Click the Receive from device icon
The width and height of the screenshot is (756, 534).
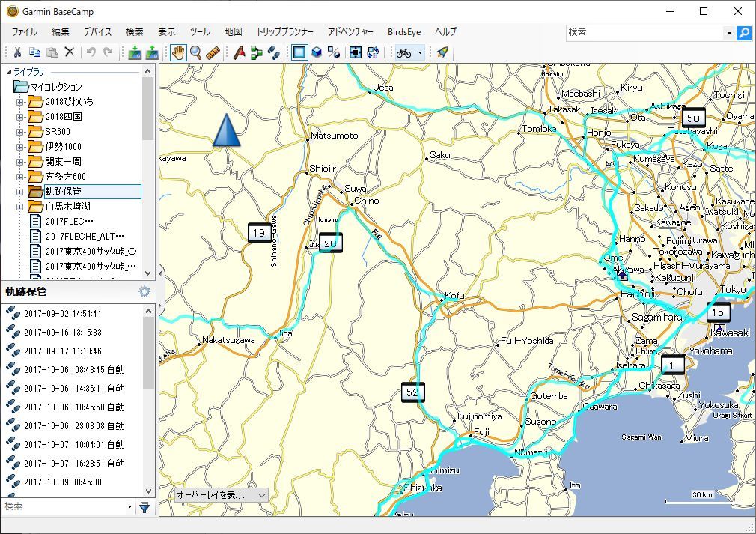153,52
